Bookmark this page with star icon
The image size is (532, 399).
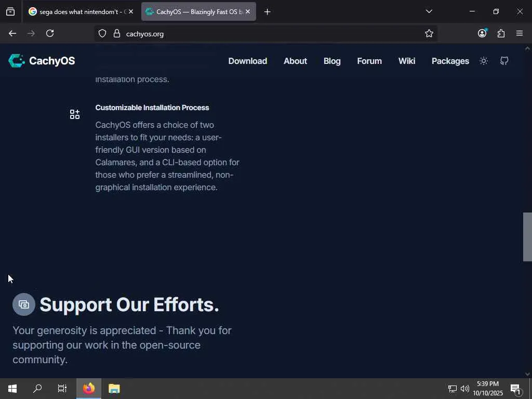(429, 33)
